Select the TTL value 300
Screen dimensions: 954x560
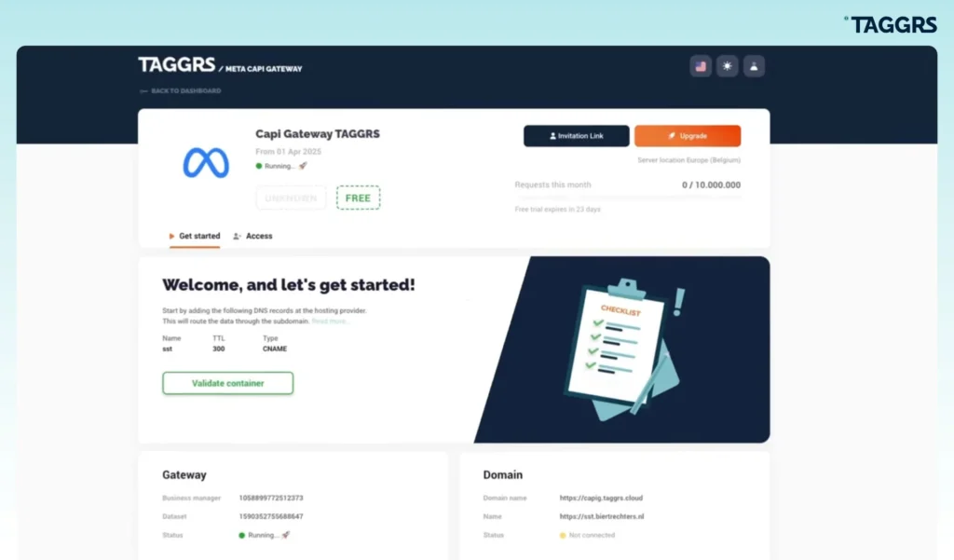click(x=218, y=348)
